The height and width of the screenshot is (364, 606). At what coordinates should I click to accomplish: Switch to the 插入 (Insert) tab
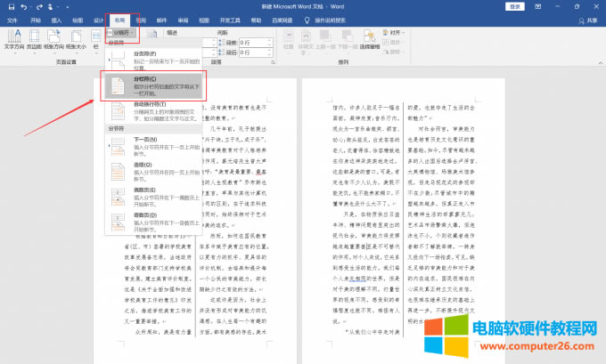(58, 18)
